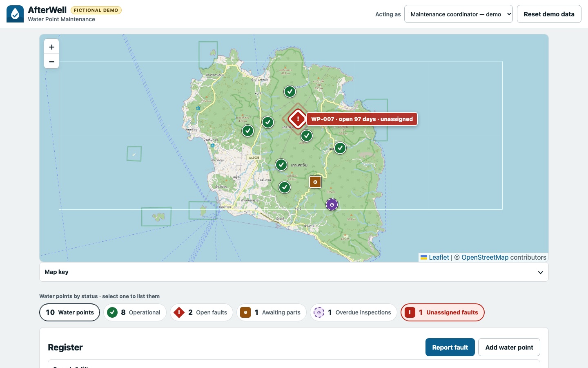Click the 'Water points by status' caption
The width and height of the screenshot is (588, 368).
pos(99,296)
